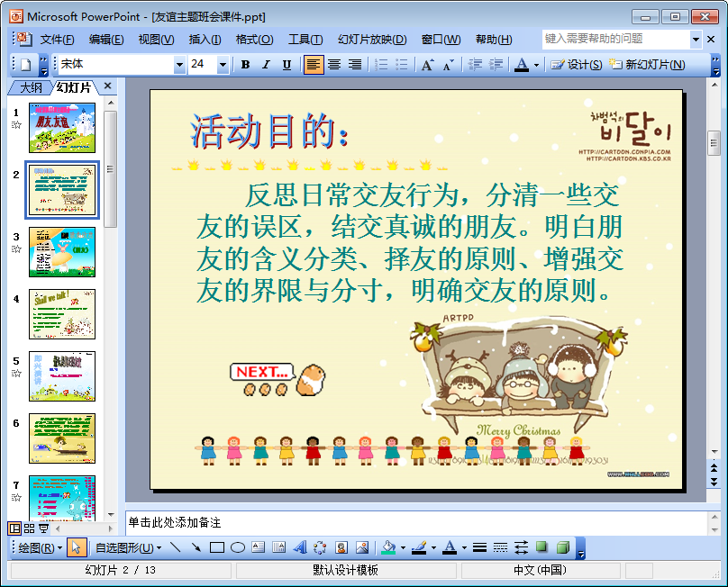Select the Arrow drawing tool
The height and width of the screenshot is (587, 728).
(196, 547)
